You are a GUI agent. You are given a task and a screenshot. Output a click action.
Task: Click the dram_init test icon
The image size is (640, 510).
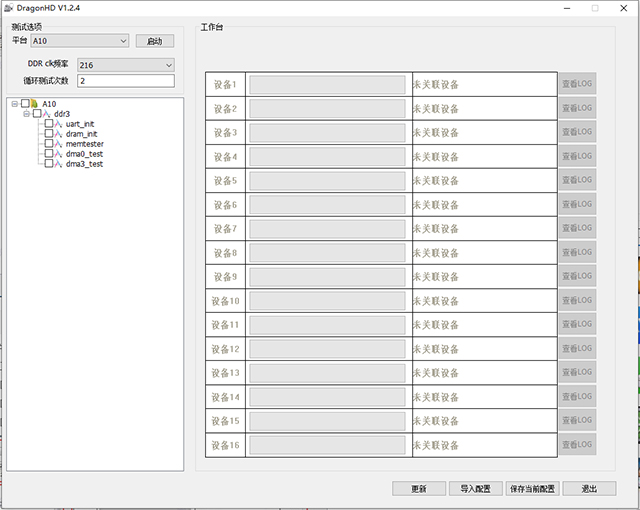click(58, 134)
